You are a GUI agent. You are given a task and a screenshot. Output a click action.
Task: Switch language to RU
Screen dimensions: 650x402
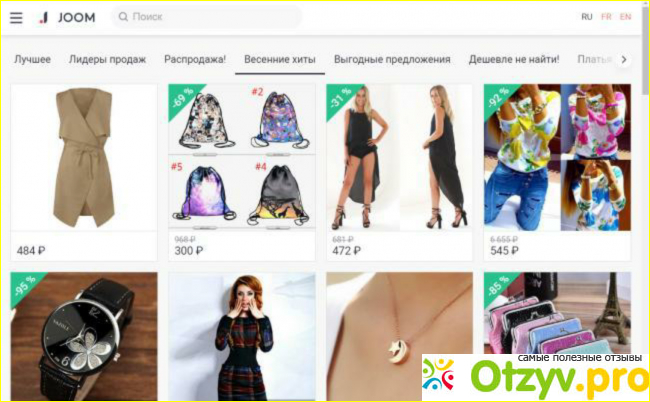point(587,17)
